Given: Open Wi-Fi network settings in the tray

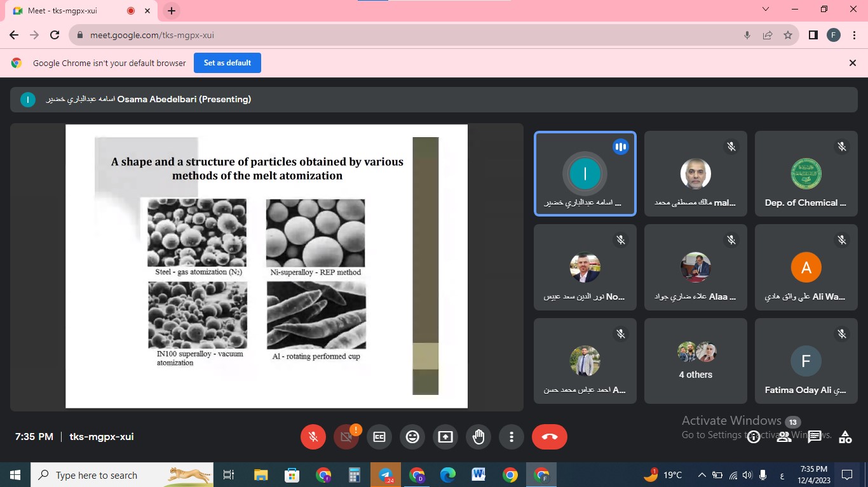Looking at the screenshot, I should (x=733, y=475).
